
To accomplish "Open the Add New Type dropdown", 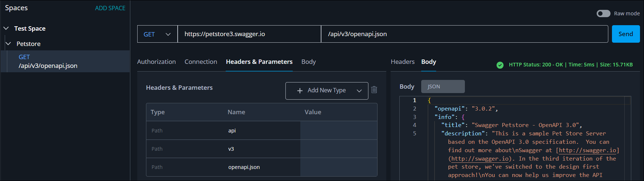I will pos(327,90).
